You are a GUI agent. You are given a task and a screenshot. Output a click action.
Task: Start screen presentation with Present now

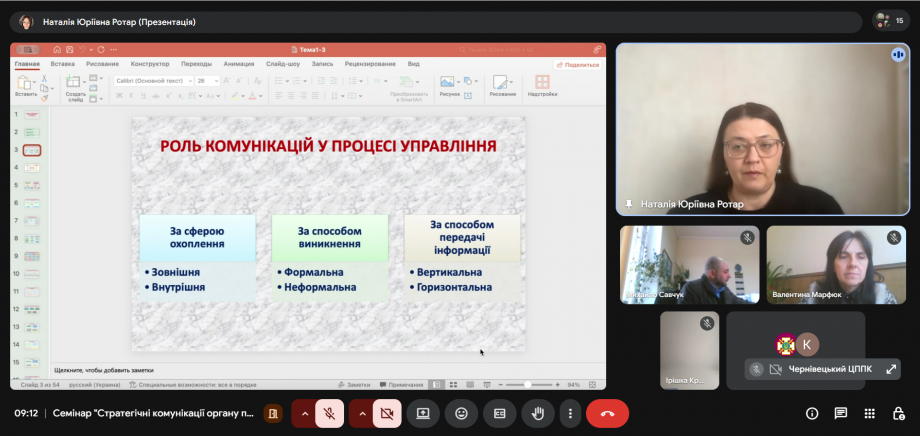click(423, 413)
